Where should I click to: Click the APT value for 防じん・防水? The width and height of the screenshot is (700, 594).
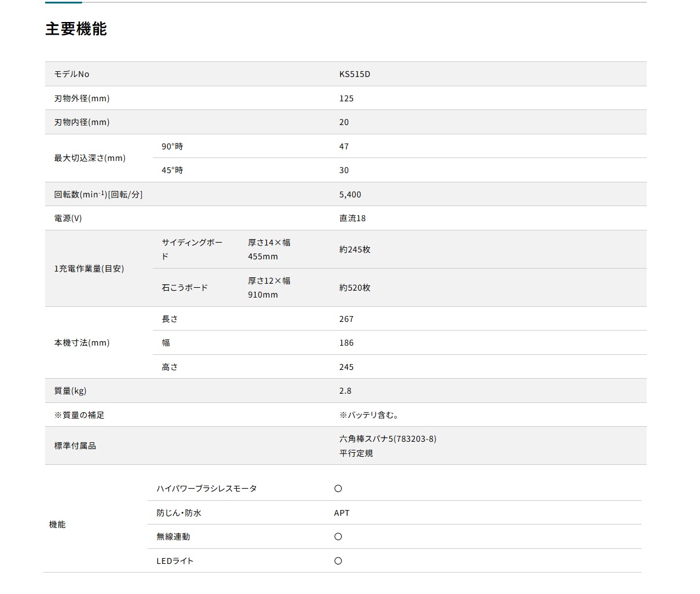click(342, 513)
